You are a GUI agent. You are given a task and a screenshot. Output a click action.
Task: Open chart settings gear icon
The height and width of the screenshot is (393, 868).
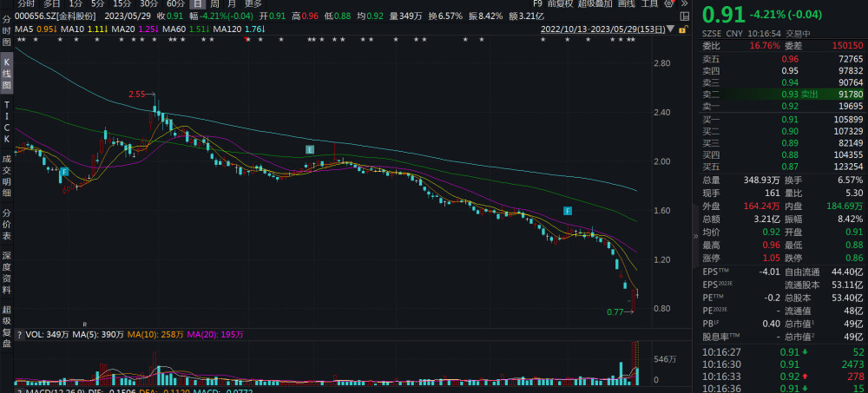click(x=668, y=3)
